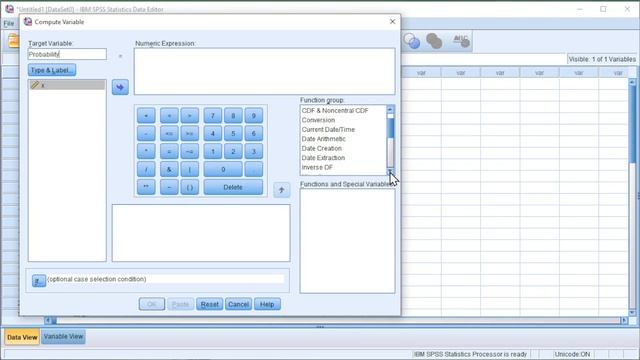This screenshot has height=360, width=640.
Task: Click Use Variable Sets toolbar icon
Action: pos(411,41)
